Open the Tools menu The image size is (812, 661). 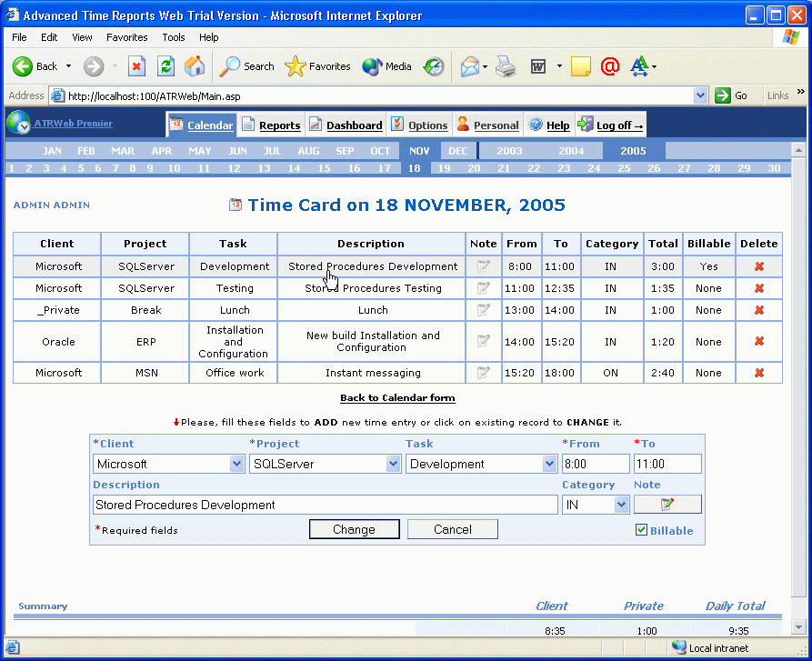pos(173,37)
